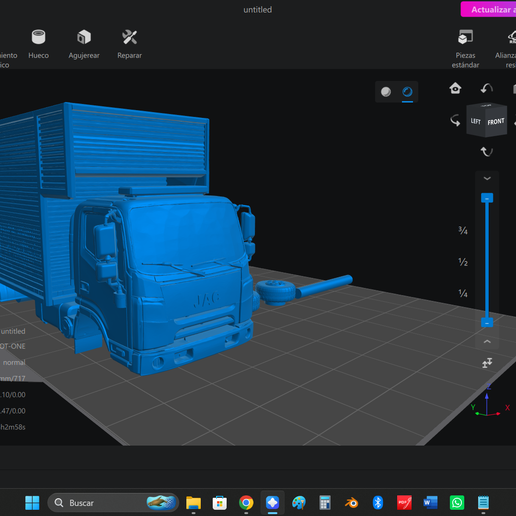Rotate view with arrow below cube

(x=487, y=152)
